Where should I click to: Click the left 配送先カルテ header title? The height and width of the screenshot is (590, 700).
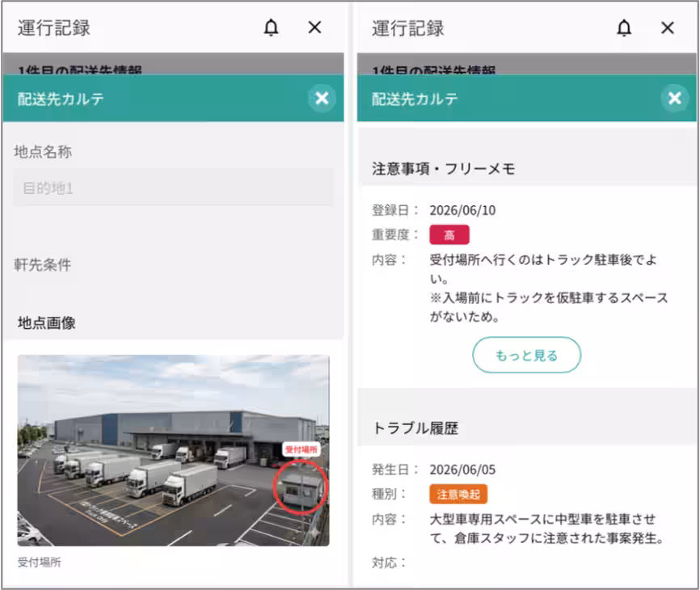pos(61,99)
